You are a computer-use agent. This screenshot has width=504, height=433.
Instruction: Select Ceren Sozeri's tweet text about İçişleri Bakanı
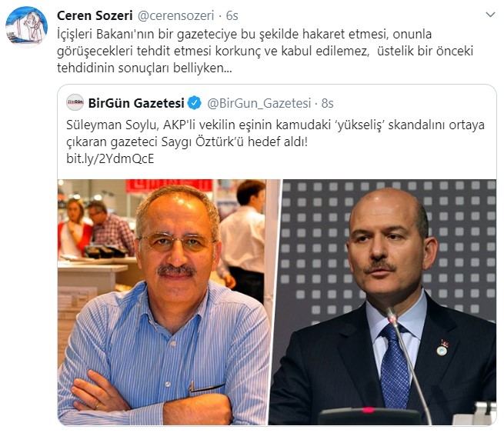[x=265, y=51]
